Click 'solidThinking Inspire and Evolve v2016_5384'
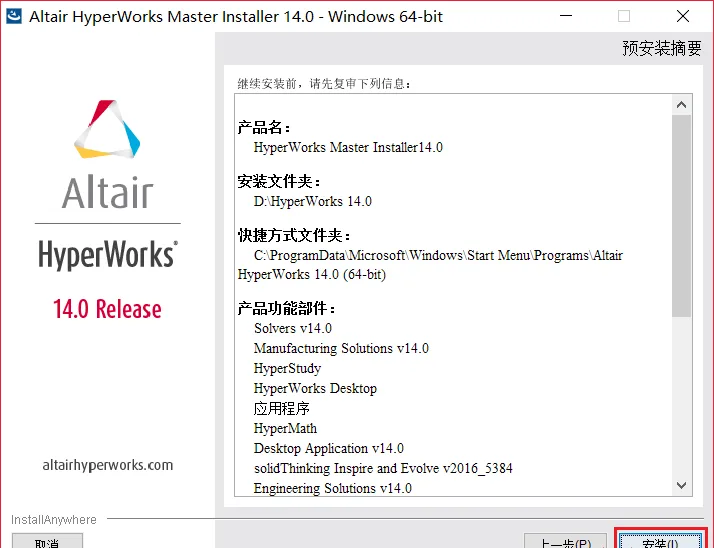714x548 pixels. coord(383,468)
